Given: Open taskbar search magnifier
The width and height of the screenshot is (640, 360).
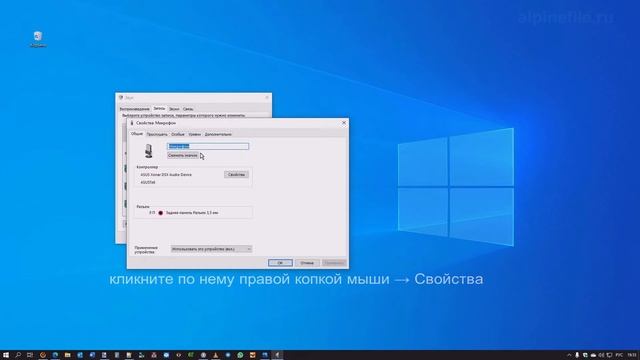Looking at the screenshot, I should pos(18,355).
